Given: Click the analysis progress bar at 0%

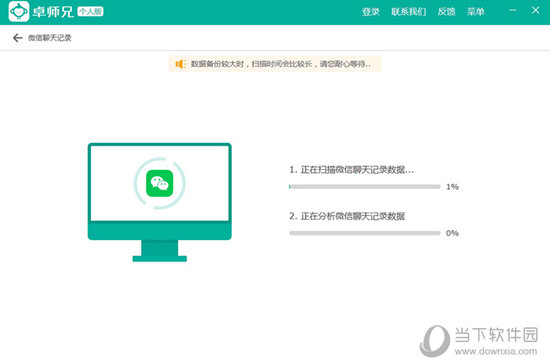Looking at the screenshot, I should point(364,233).
